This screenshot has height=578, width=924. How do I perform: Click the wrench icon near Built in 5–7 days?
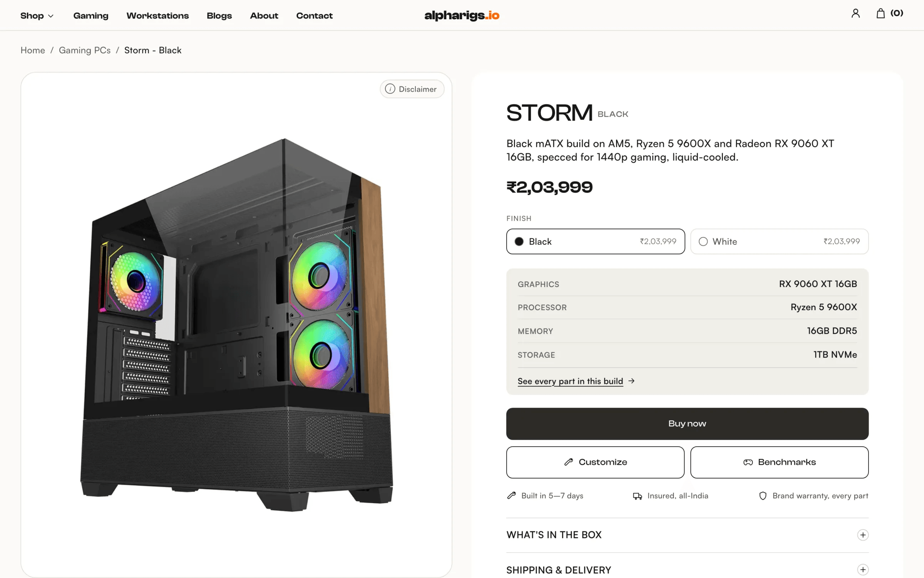[512, 496]
